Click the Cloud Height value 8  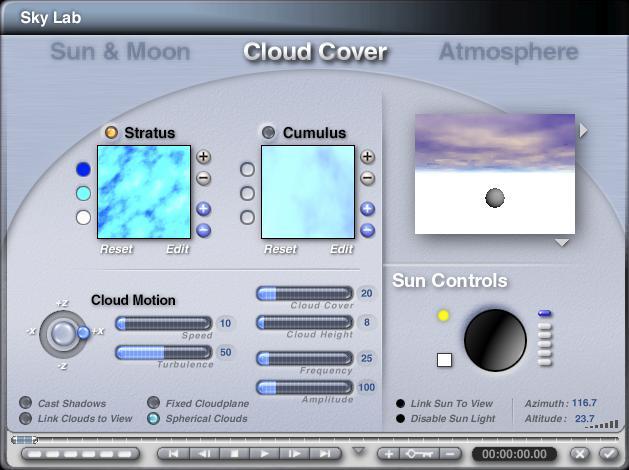(367, 322)
